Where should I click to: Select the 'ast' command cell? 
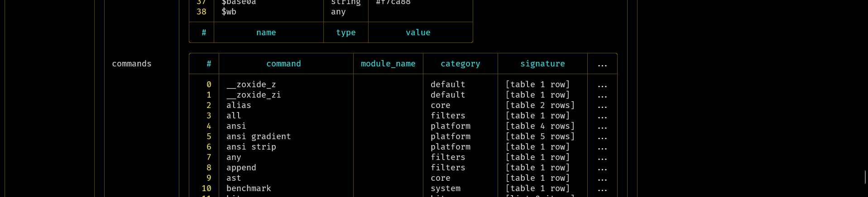(x=234, y=178)
